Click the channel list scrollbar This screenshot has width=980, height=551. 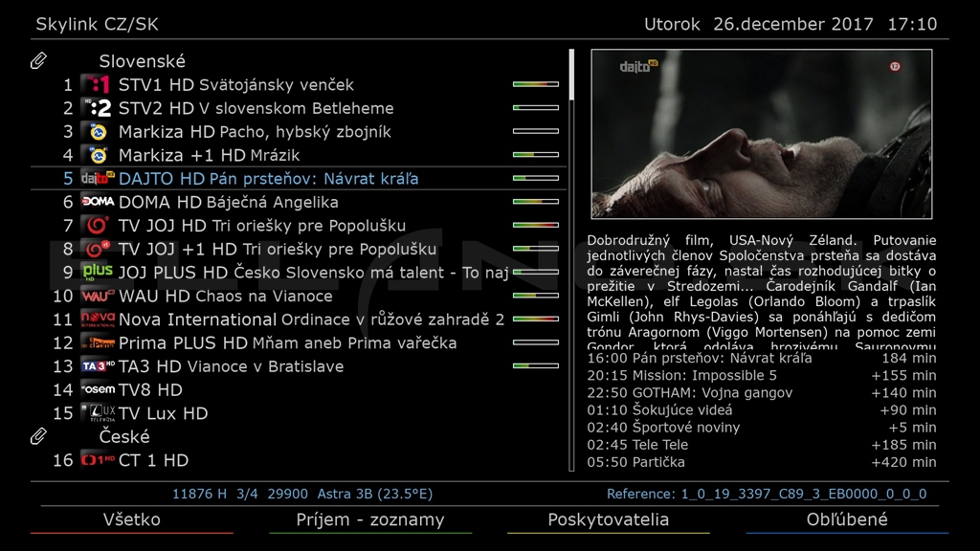coord(571,260)
